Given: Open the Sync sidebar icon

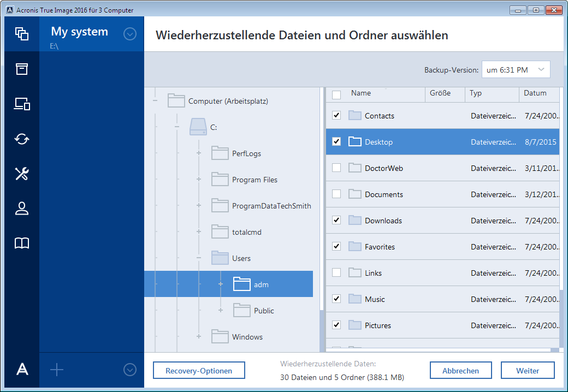Looking at the screenshot, I should (22, 139).
